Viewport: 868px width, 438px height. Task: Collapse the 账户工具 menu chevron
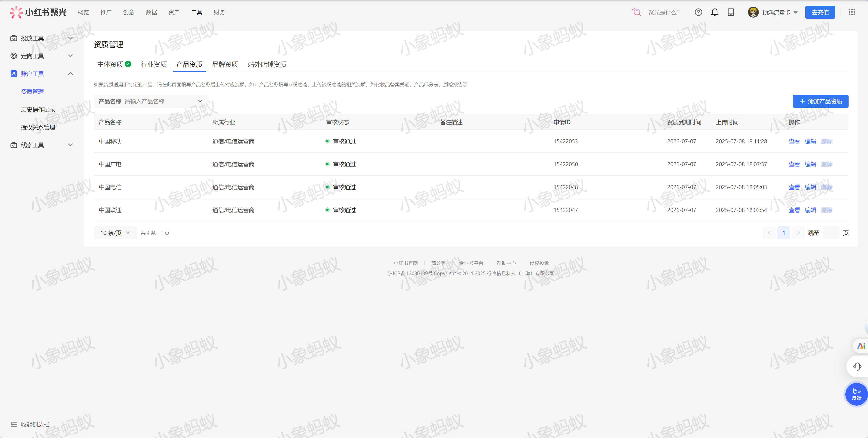(70, 74)
